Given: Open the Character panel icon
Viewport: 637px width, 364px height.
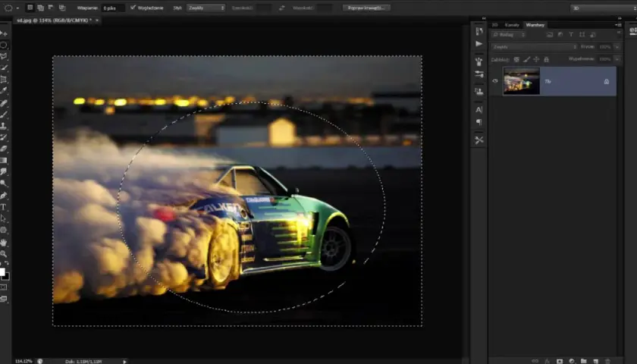Looking at the screenshot, I should click(x=479, y=109).
